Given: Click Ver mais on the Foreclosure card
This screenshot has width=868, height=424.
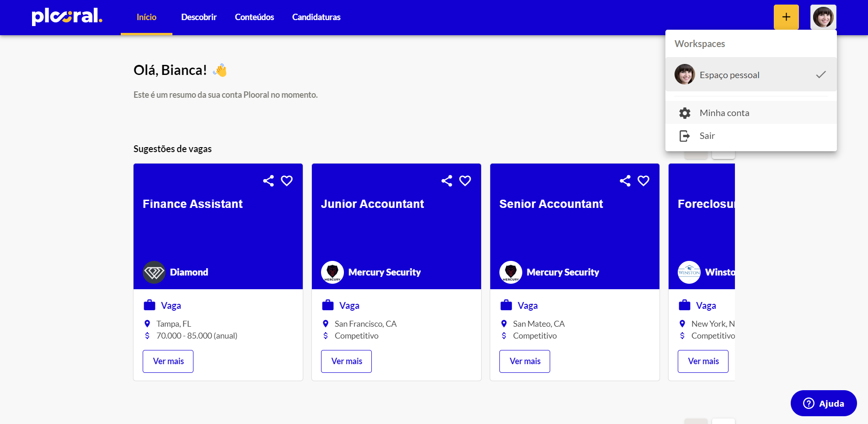Looking at the screenshot, I should point(703,361).
